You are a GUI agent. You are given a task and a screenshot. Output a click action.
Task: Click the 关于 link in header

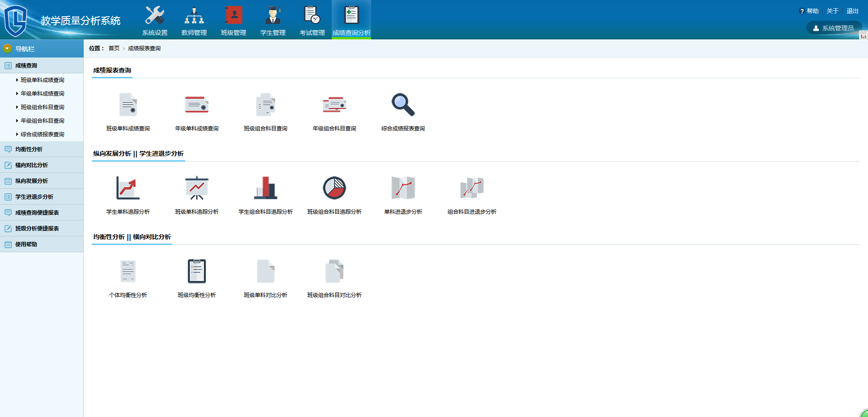click(833, 11)
